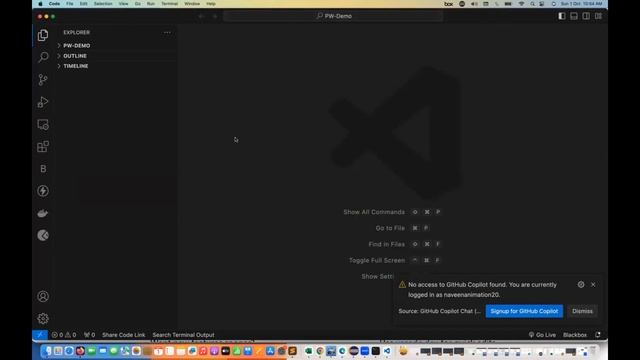640x360 pixels.
Task: Click the remote window indicator in status bar
Action: click(x=40, y=335)
